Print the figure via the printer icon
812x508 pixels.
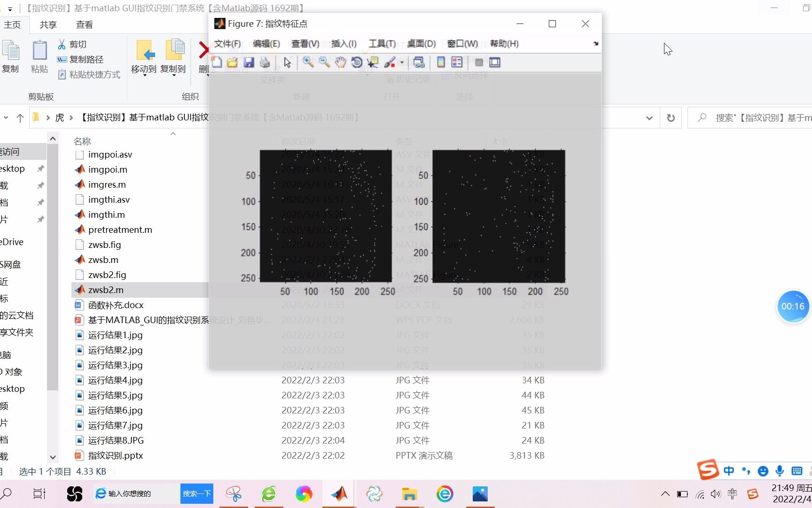pyautogui.click(x=265, y=62)
